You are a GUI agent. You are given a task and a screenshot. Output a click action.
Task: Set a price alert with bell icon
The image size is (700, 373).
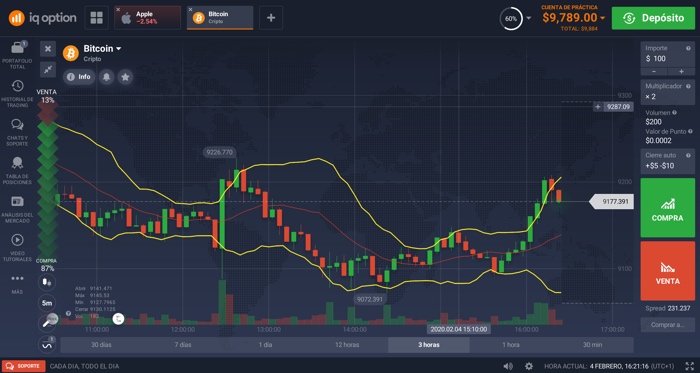tap(106, 77)
